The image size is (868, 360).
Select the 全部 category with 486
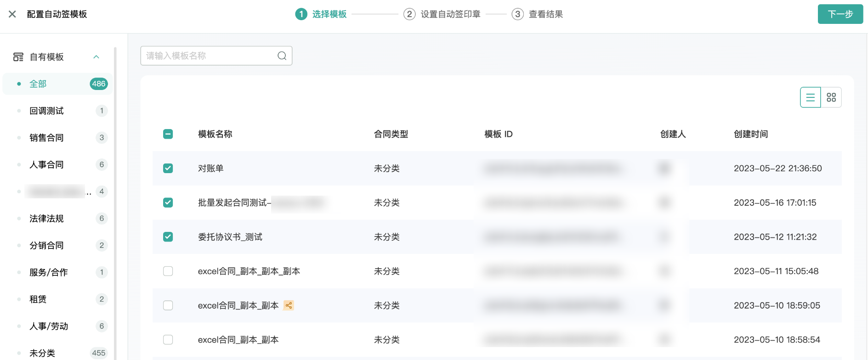(x=58, y=84)
